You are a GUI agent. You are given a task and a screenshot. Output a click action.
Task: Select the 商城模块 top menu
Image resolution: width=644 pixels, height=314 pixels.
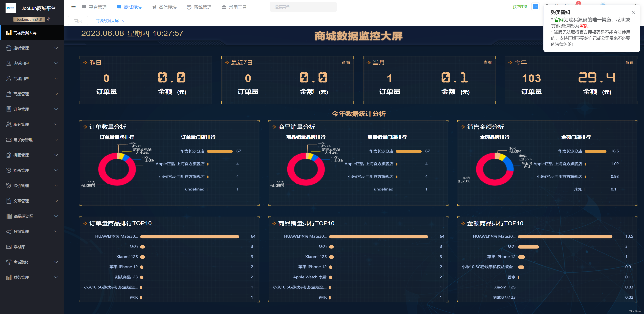point(129,7)
